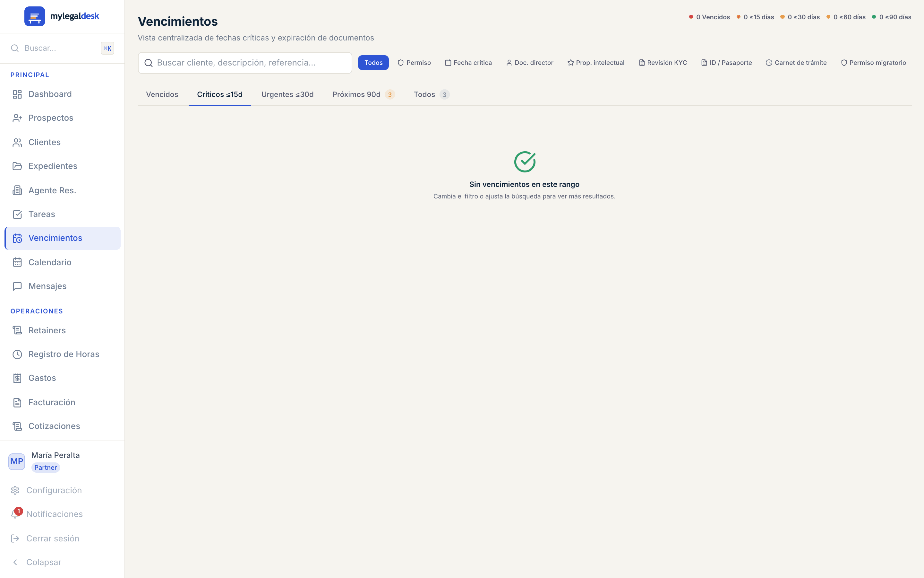This screenshot has width=924, height=578.
Task: Click the Prospectos person-plus icon
Action: pyautogui.click(x=17, y=118)
